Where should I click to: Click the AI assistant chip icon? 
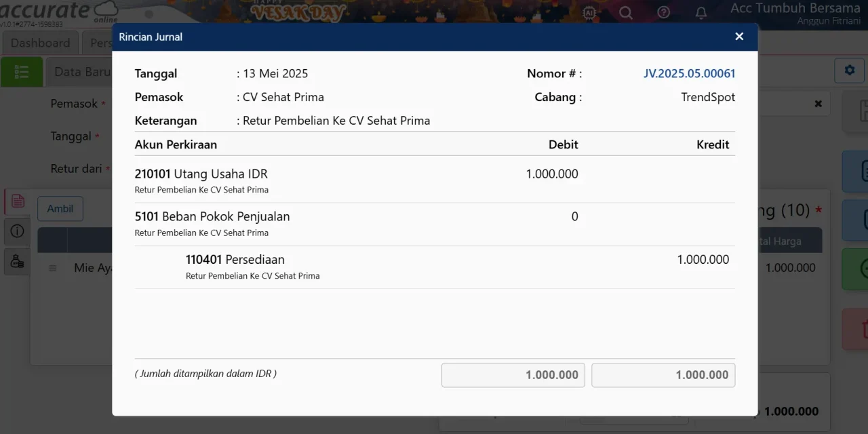coord(589,12)
